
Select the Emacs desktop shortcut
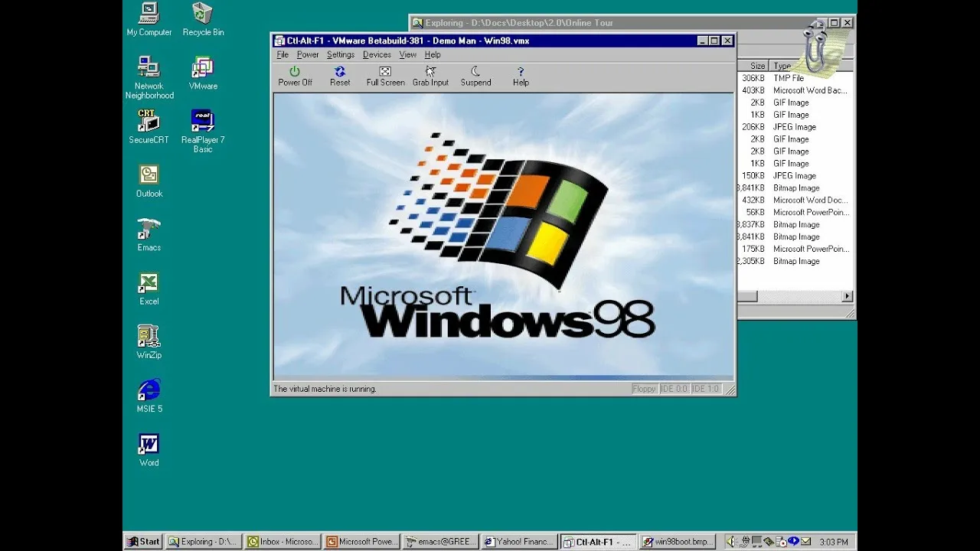pos(149,235)
